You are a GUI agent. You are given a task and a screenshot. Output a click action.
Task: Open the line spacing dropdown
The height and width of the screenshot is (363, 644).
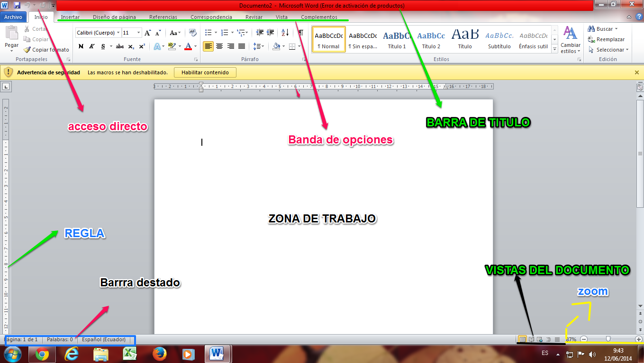[261, 46]
